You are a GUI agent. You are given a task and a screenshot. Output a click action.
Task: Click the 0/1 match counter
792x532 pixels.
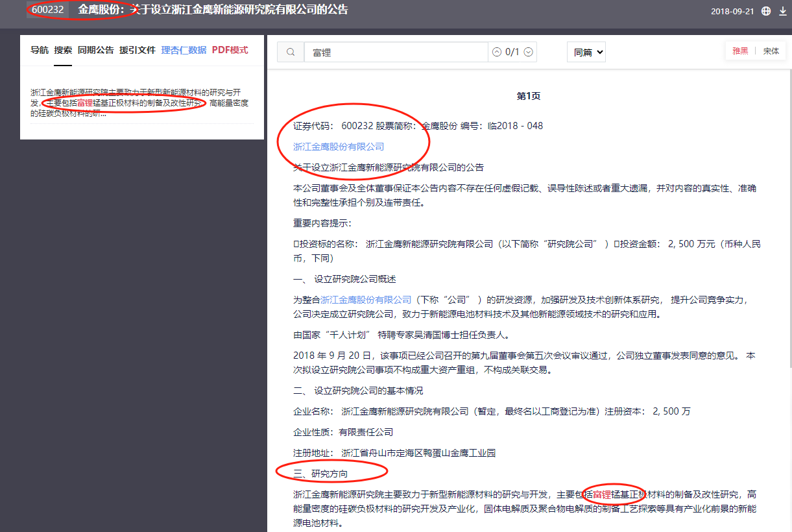512,53
